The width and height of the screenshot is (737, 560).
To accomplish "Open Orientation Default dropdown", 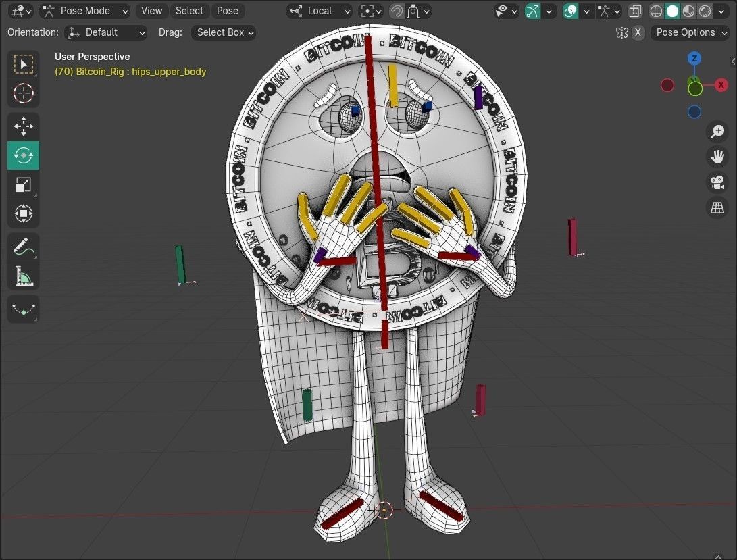I will point(106,32).
